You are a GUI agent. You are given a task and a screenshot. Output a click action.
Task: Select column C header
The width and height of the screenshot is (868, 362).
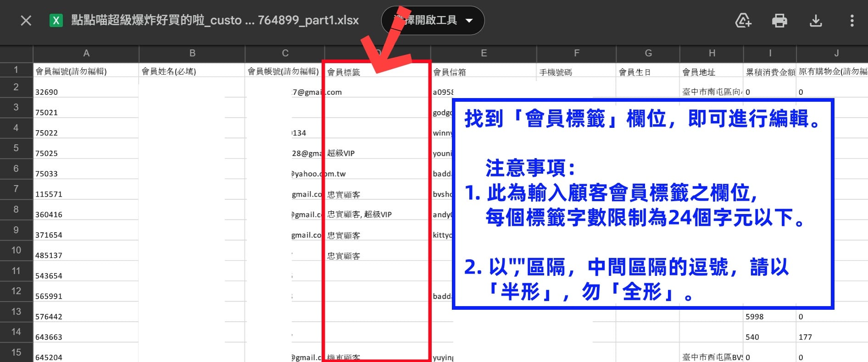pyautogui.click(x=285, y=54)
